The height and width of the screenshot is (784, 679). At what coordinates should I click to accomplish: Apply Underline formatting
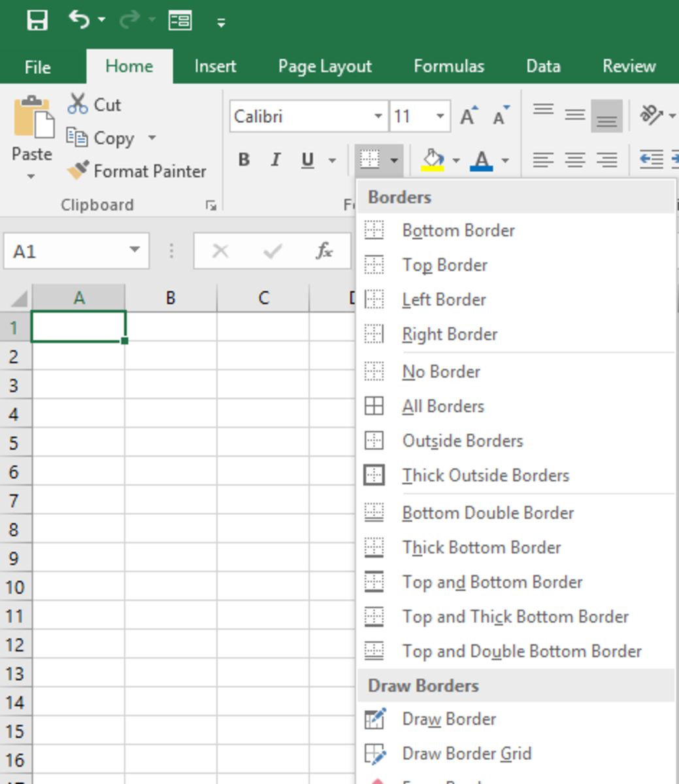(306, 159)
